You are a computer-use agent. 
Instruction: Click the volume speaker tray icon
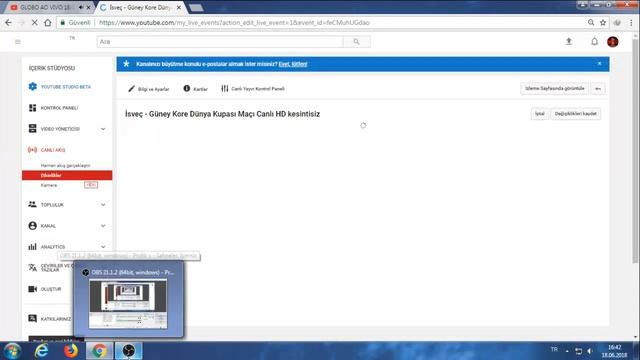click(590, 351)
